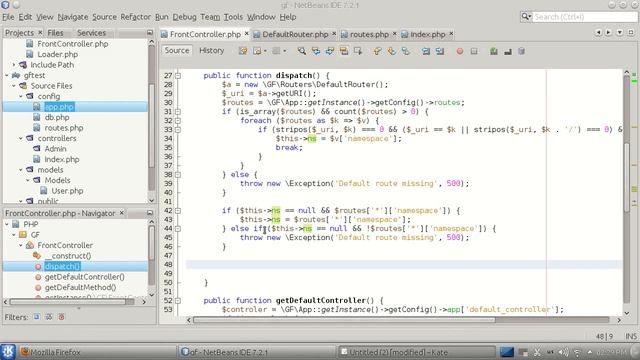Viewport: 640px width, 360px height.
Task: Click the Last Edit toolbar icon
Action: (243, 51)
